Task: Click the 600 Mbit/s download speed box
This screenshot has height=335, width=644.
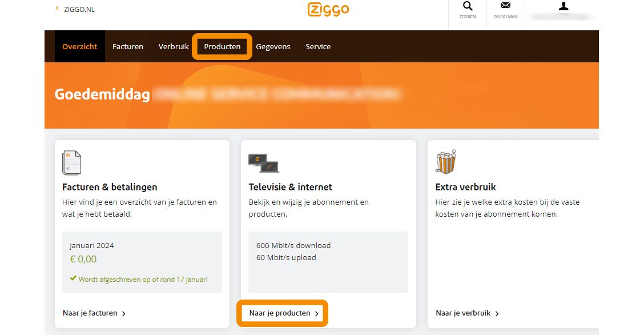Action: coord(328,262)
